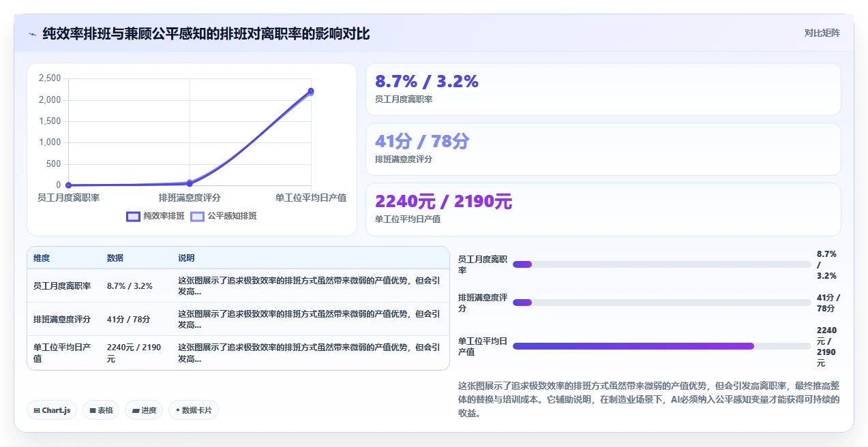Click the 2,000 y-axis label
The width and height of the screenshot is (868, 447).
click(x=50, y=100)
